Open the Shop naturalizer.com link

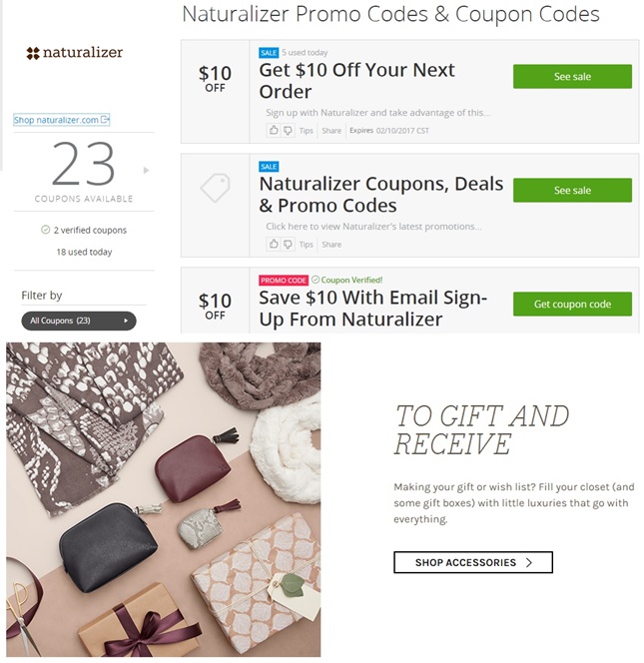coord(56,120)
